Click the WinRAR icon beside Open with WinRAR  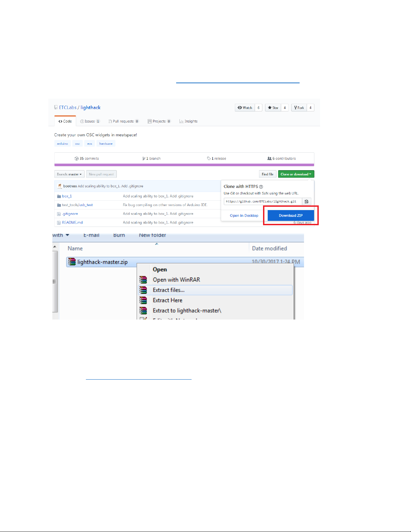coord(143,280)
